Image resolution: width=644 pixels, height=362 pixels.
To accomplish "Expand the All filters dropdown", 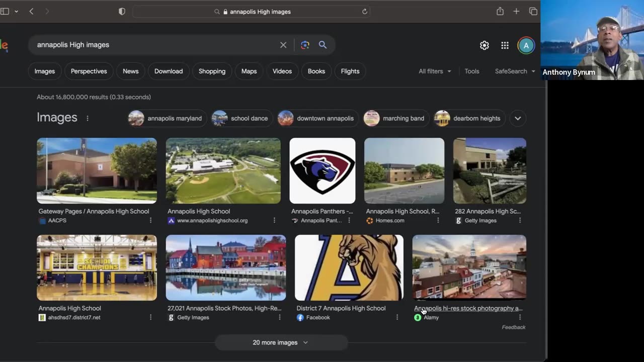I will click(435, 71).
